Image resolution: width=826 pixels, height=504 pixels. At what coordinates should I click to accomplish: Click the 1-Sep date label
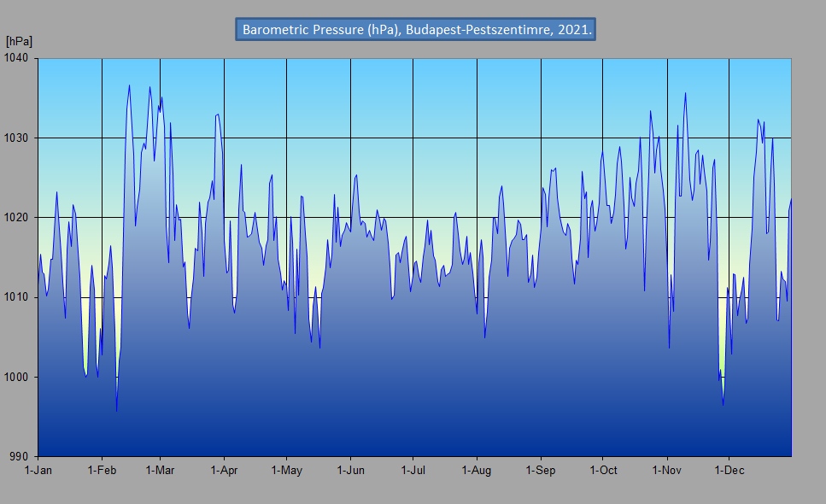click(x=540, y=470)
